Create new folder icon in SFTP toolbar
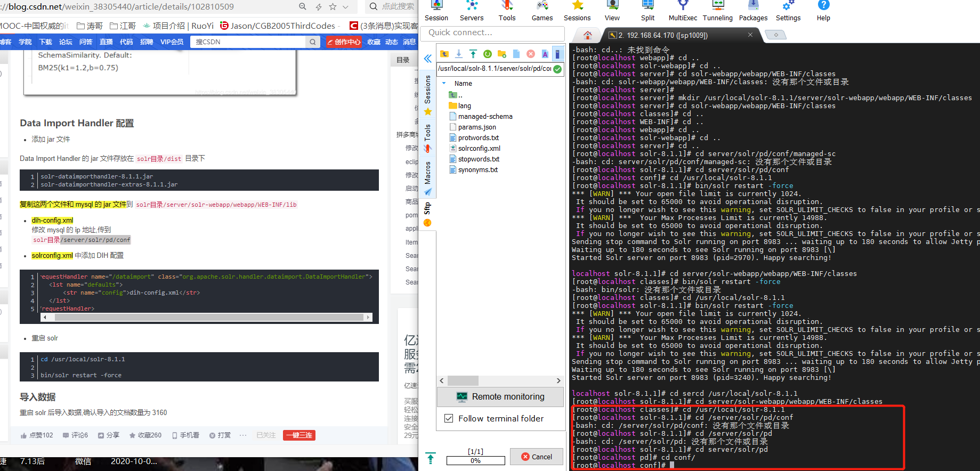The height and width of the screenshot is (471, 980). [502, 54]
